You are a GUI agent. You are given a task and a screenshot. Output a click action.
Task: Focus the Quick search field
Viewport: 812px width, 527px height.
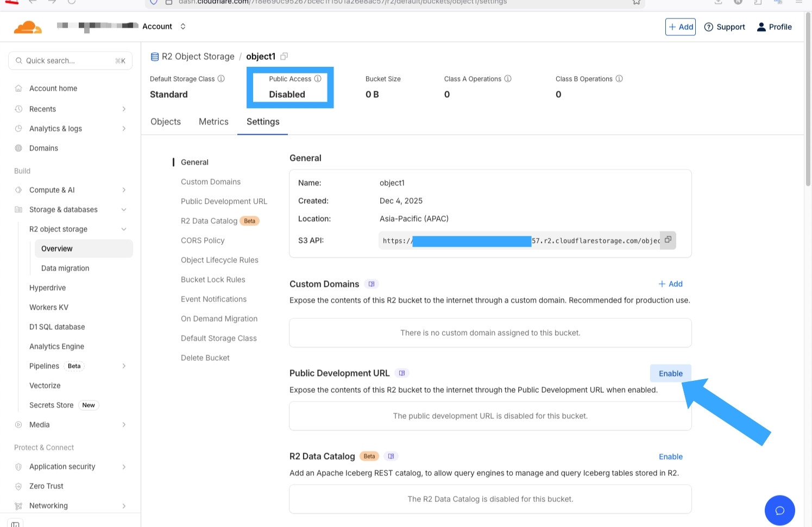pyautogui.click(x=70, y=61)
